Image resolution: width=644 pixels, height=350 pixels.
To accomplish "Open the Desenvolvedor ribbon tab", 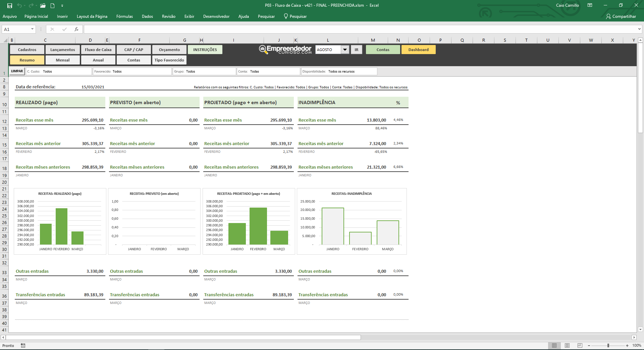I will (x=216, y=16).
